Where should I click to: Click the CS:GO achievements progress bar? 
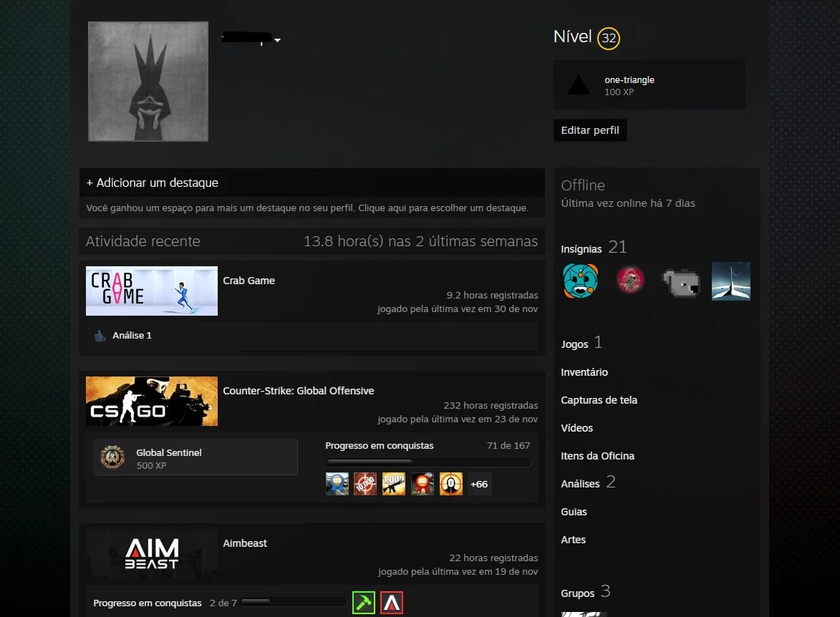[428, 462]
